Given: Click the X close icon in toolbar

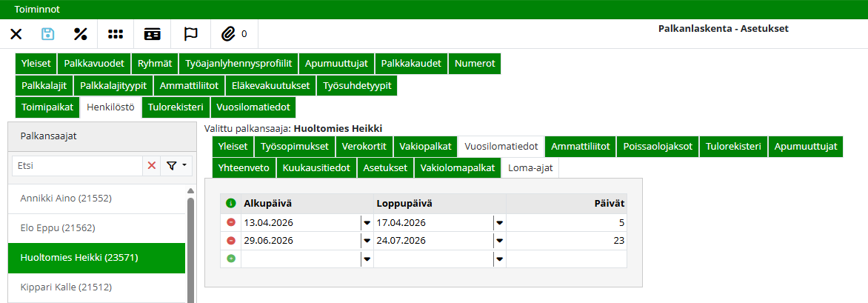Looking at the screenshot, I should 16,34.
